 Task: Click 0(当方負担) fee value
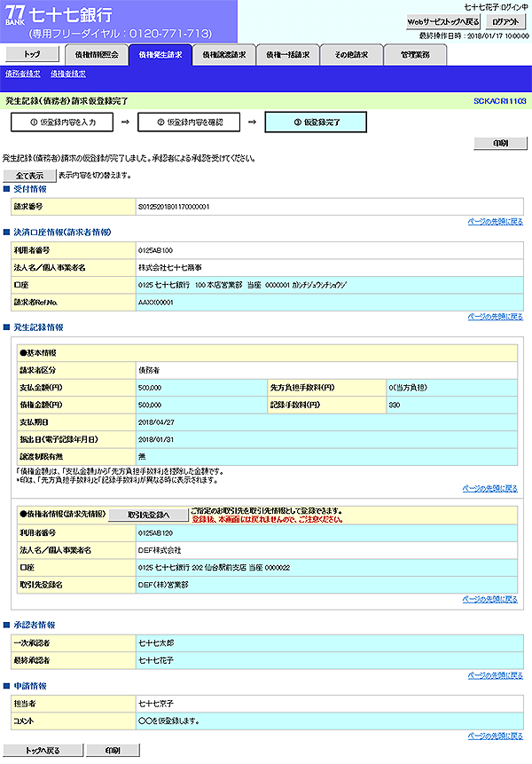click(x=408, y=388)
